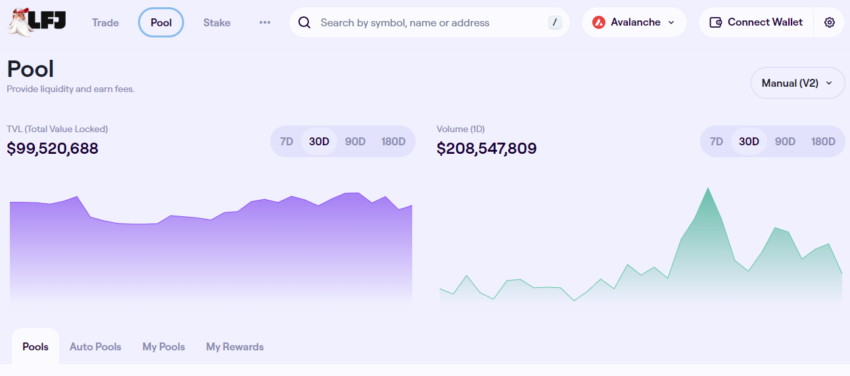Viewport: 850px width, 376px height.
Task: Expand the Avalanche network dropdown
Action: pyautogui.click(x=634, y=22)
